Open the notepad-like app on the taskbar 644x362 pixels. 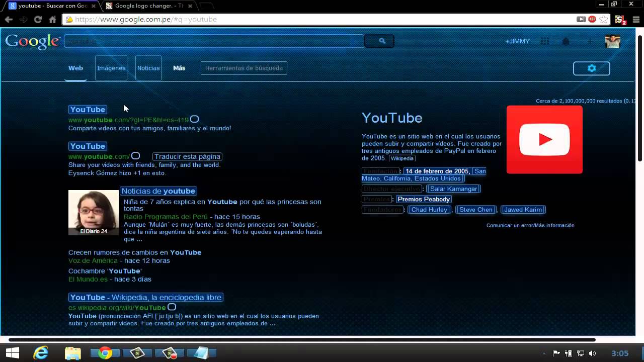pos(201,353)
